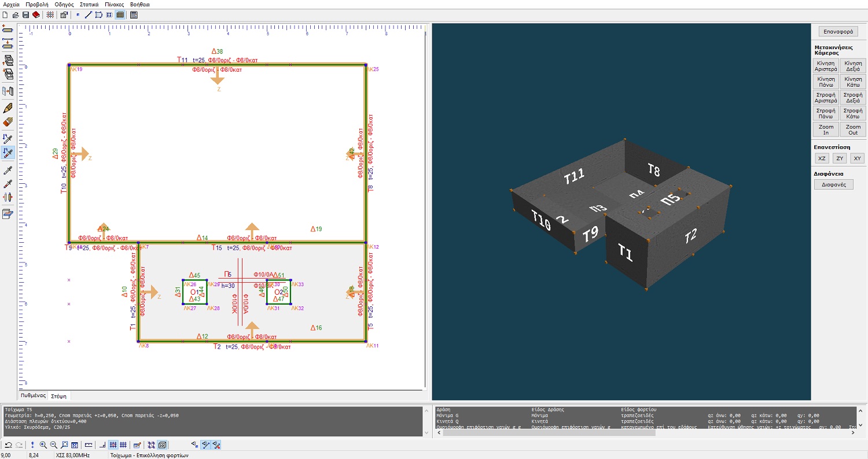Click the open file folder icon
Viewport: 868px width, 459px height.
(x=16, y=14)
